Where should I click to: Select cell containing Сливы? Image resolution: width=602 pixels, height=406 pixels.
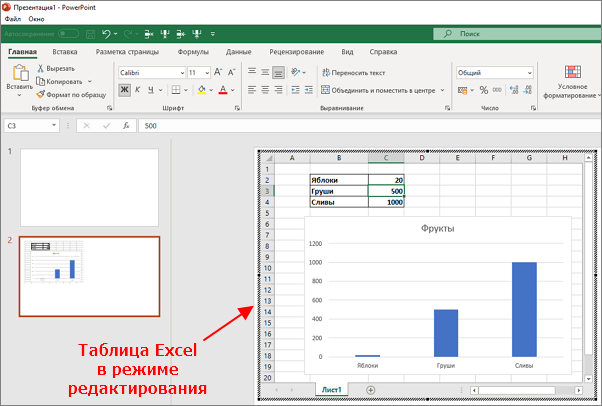pyautogui.click(x=339, y=202)
